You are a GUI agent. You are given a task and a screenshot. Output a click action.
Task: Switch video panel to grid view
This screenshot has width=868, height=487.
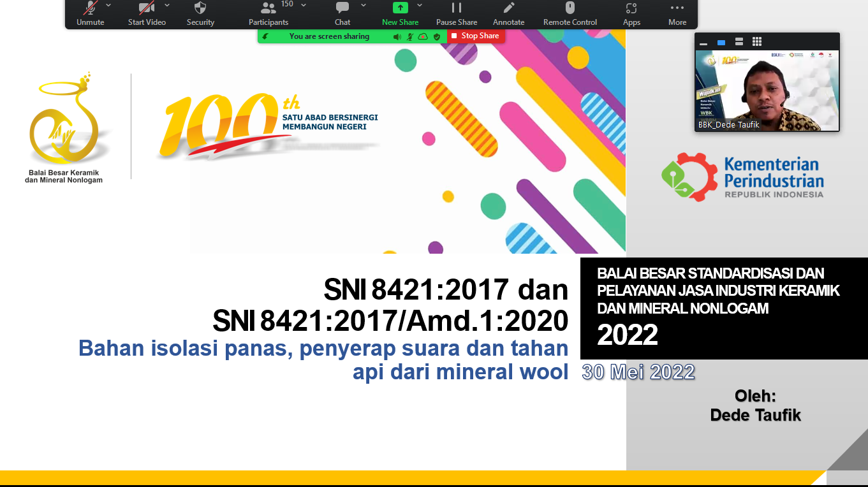(x=757, y=42)
